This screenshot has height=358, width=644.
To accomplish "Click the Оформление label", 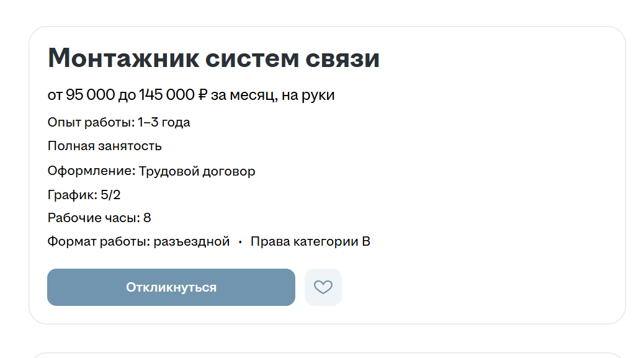I will tap(92, 171).
